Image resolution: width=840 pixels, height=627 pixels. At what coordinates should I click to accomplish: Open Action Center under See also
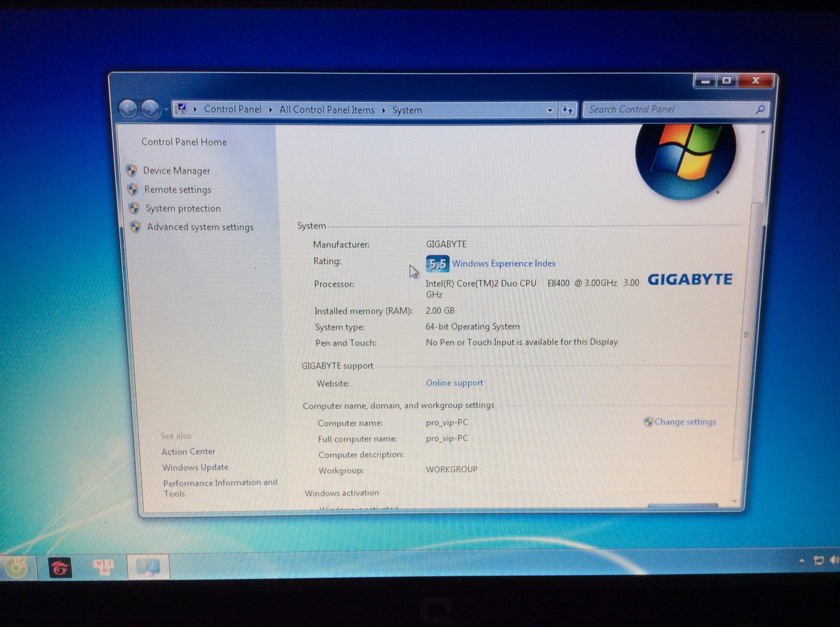point(188,452)
